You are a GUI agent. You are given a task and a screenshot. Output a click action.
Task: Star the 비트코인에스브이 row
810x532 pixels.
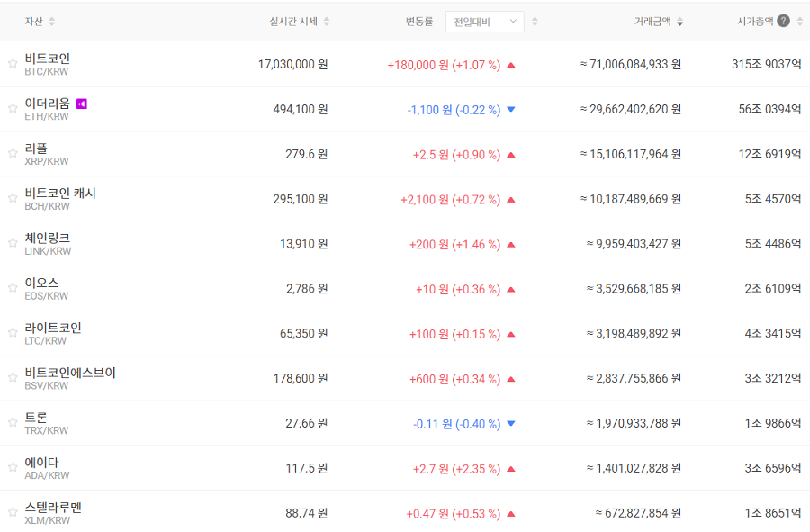(13, 377)
